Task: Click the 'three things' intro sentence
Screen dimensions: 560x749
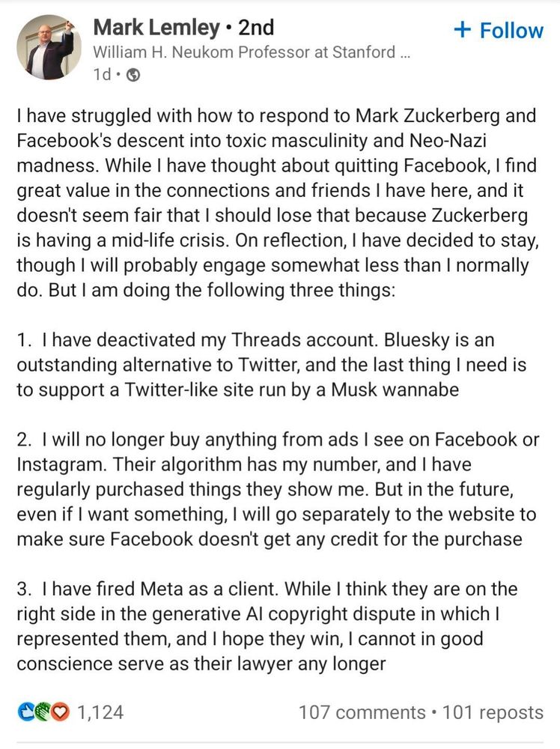Action: [x=222, y=290]
